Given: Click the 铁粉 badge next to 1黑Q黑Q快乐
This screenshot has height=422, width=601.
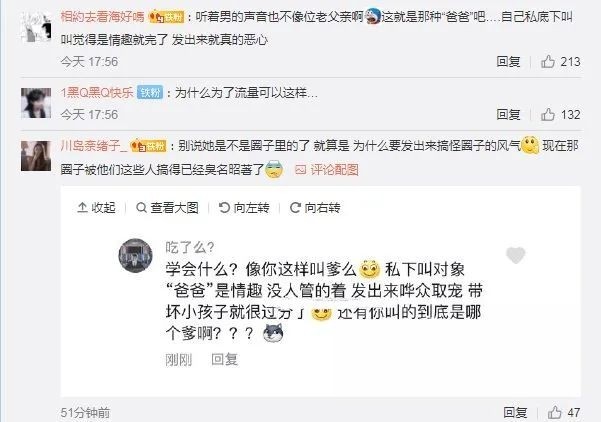Looking at the screenshot, I should coord(150,93).
